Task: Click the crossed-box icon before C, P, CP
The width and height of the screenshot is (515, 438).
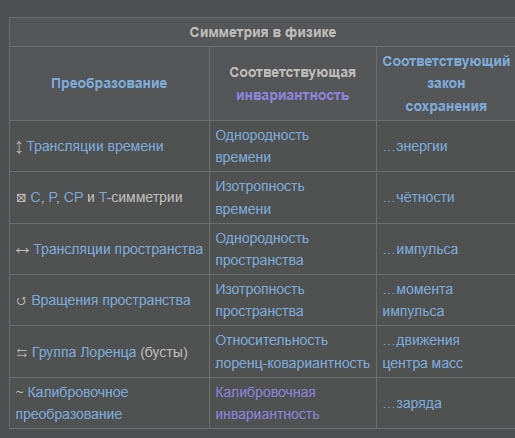Action: (x=21, y=198)
